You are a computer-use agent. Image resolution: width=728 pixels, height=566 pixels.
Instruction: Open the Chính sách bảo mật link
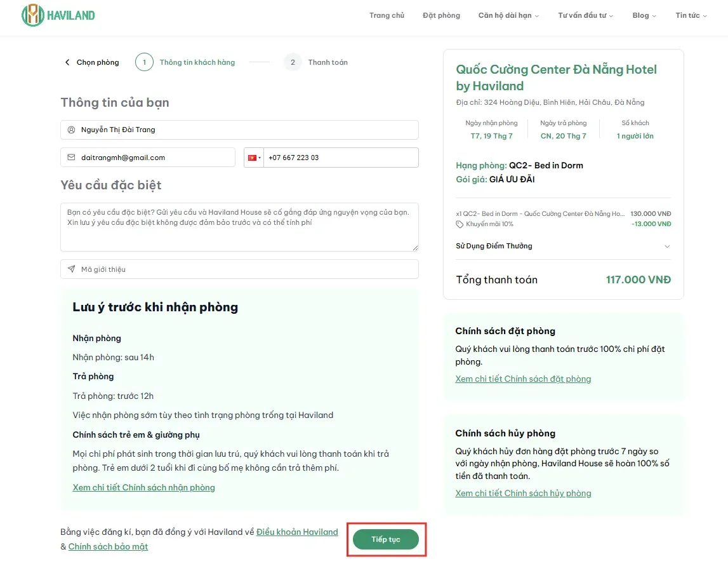108,546
